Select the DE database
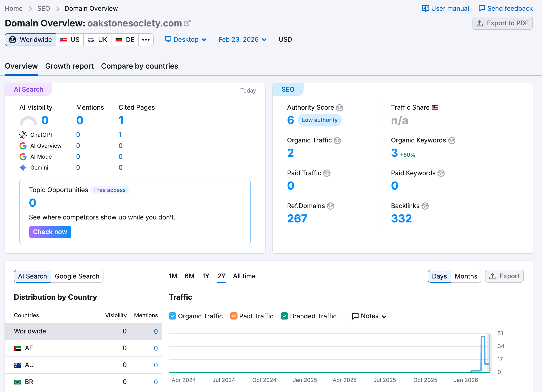The height and width of the screenshot is (392, 542). coord(125,40)
